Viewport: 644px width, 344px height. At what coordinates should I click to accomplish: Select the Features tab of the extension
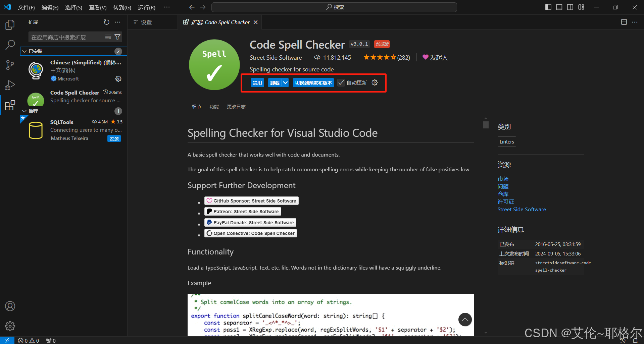214,107
